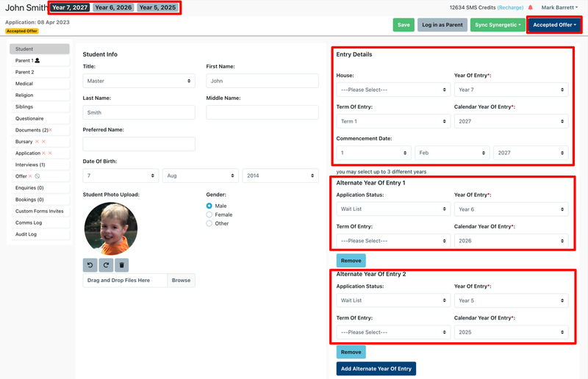This screenshot has width=588, height=379.
Task: Open the student Title dropdown
Action: click(x=138, y=81)
